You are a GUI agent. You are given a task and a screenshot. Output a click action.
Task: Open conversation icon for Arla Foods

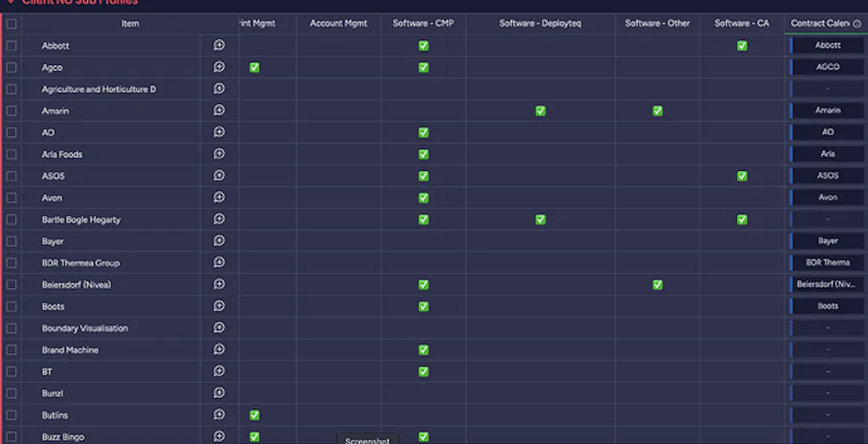(x=220, y=153)
